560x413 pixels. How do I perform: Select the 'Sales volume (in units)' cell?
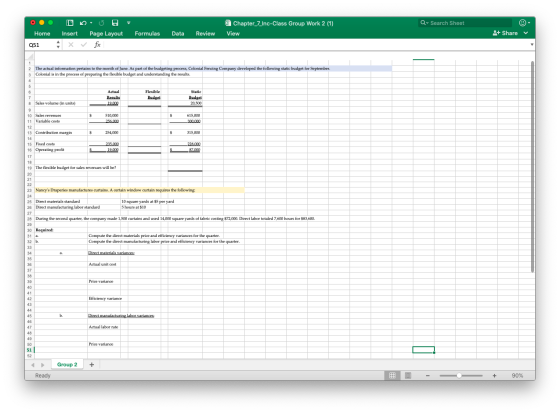pyautogui.click(x=61, y=103)
